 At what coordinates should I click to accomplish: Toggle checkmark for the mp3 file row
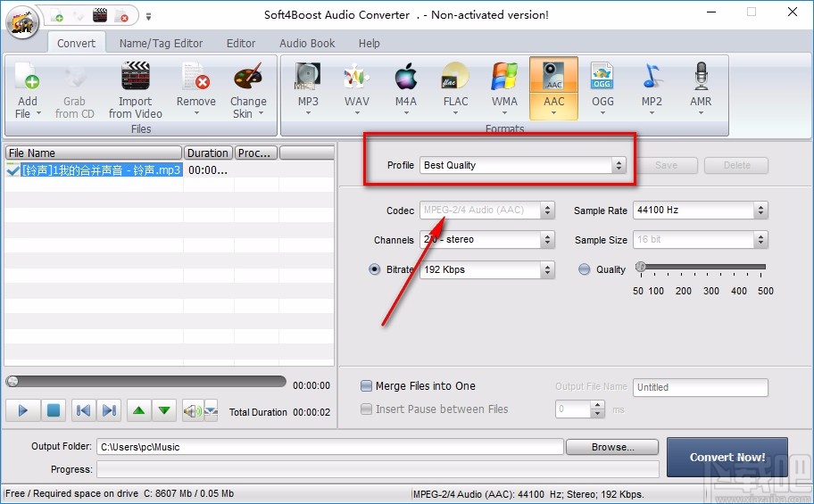click(12, 169)
